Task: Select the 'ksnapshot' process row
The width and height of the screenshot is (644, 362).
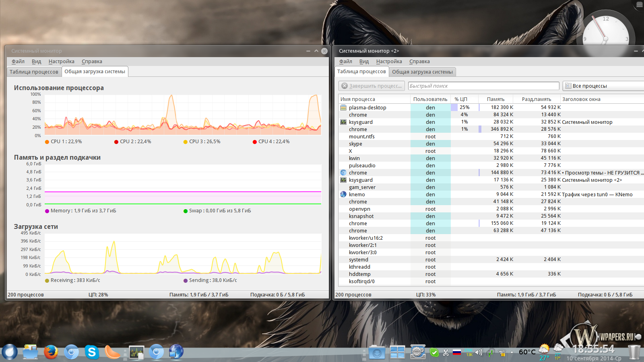Action: (491, 216)
